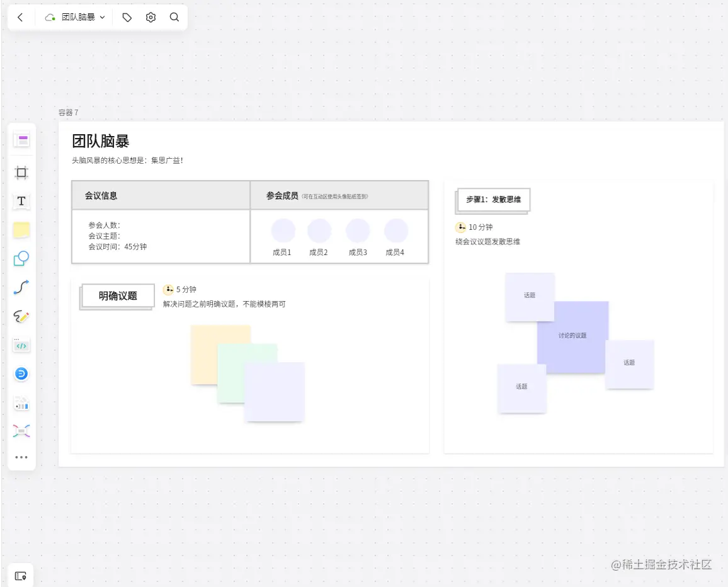Screen dimensions: 728x587
Task: Select the text tool
Action: point(21,202)
